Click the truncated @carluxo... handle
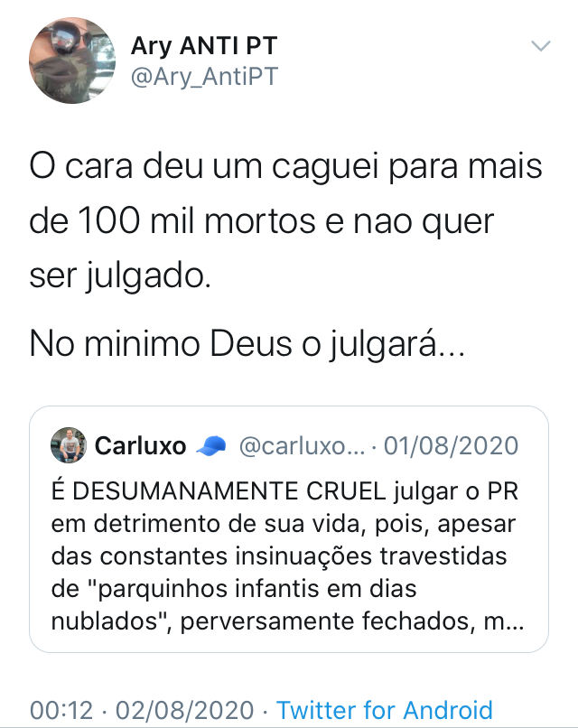 click(302, 445)
